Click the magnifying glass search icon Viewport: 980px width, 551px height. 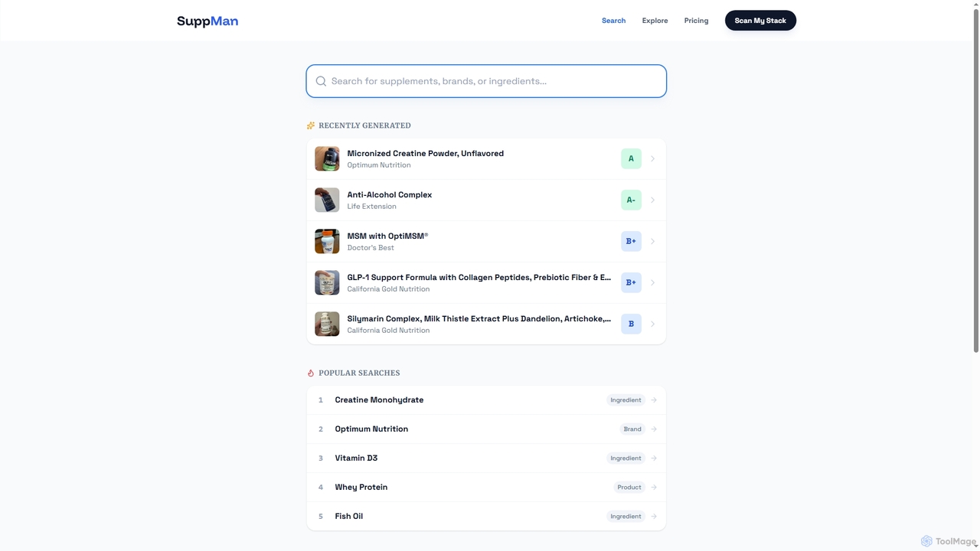[x=321, y=81]
